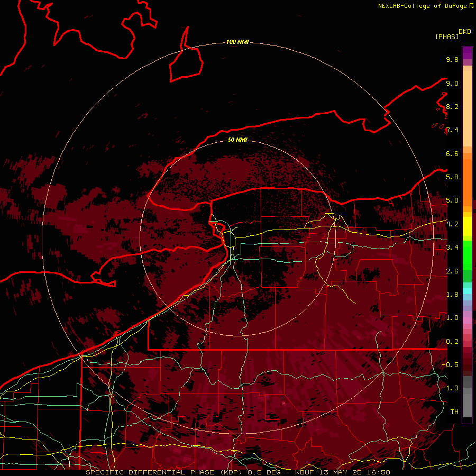Pick the cyan color bar segment

467,291
